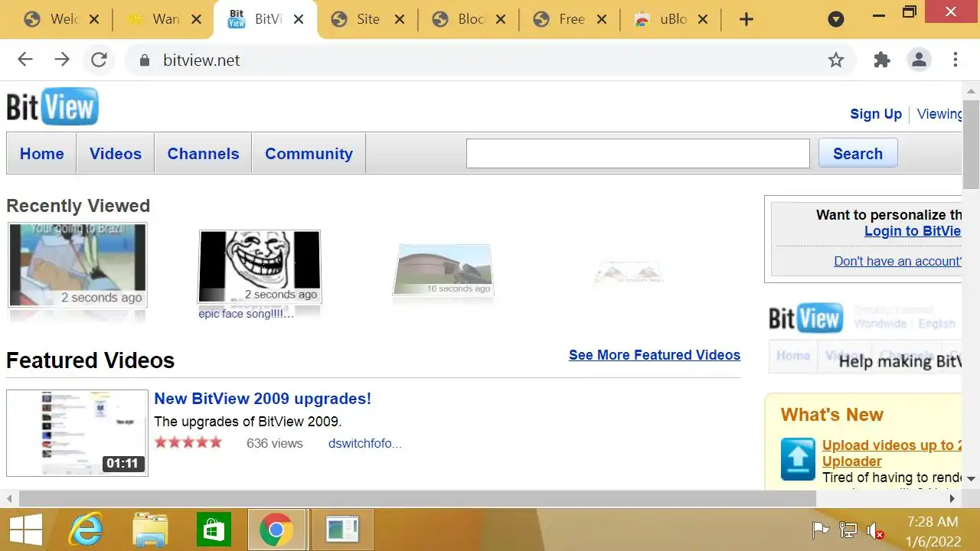
Task: Open dswitchfofo uploader channel link
Action: [365, 443]
